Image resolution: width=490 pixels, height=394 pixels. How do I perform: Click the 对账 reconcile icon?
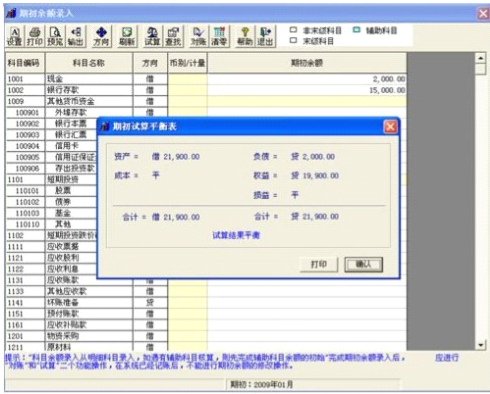pos(198,36)
